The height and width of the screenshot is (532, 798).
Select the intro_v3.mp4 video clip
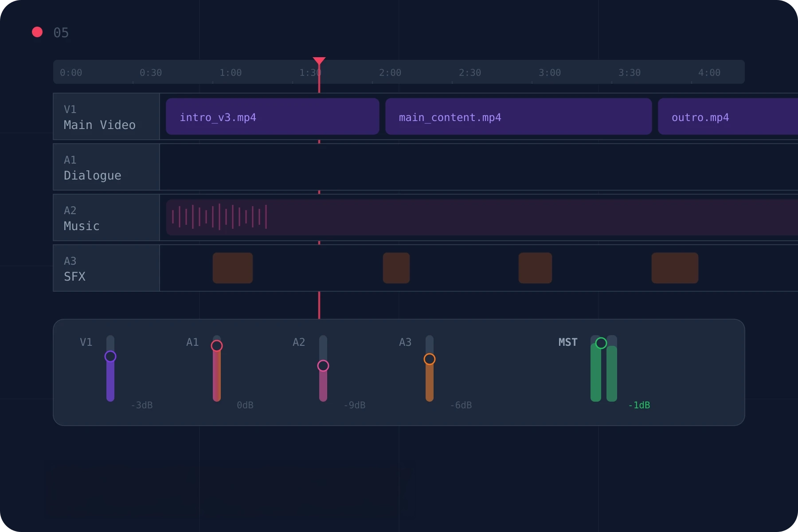(272, 117)
